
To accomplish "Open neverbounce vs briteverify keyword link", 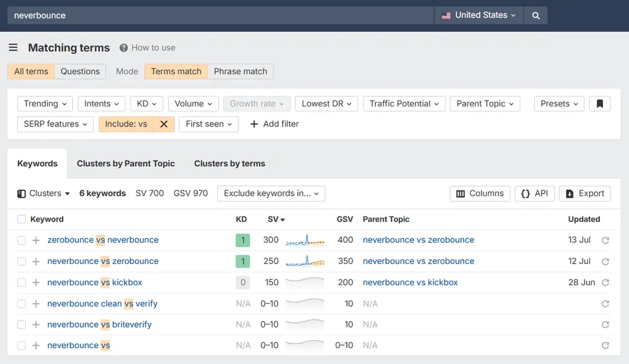I will [99, 324].
